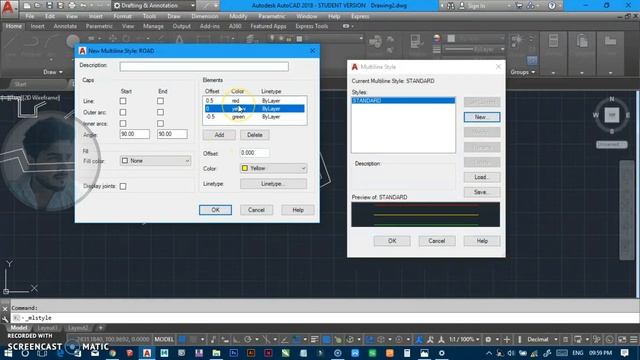
Task: Open the Help question mark icon
Action: (552, 6)
